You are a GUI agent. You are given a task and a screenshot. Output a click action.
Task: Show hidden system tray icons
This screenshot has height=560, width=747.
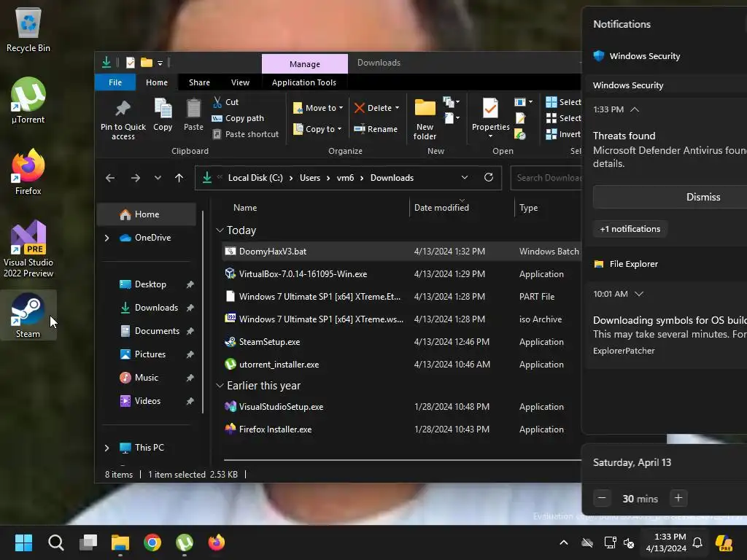click(x=564, y=542)
